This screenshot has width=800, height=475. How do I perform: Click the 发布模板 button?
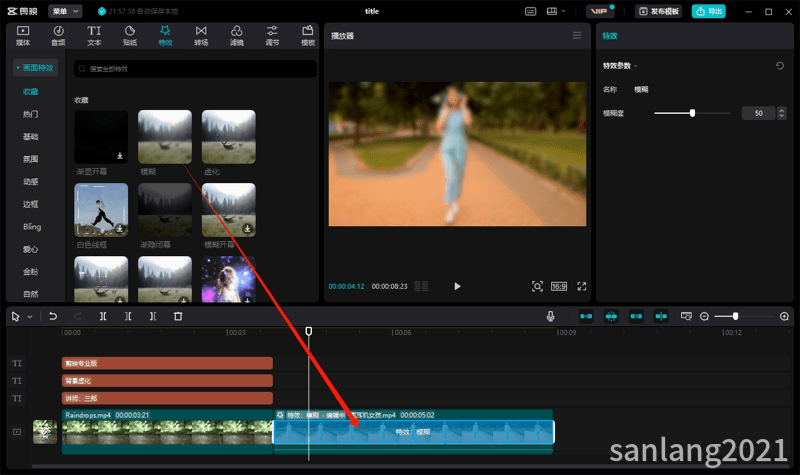tap(659, 11)
